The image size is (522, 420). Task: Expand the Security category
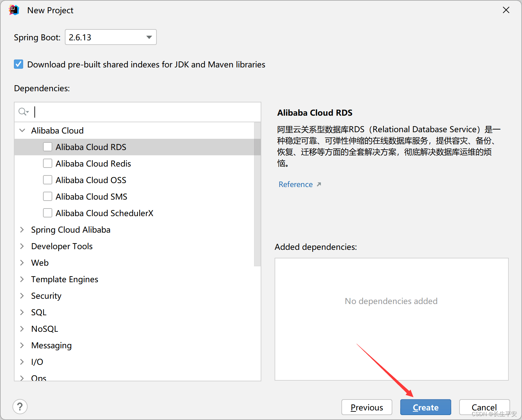22,295
